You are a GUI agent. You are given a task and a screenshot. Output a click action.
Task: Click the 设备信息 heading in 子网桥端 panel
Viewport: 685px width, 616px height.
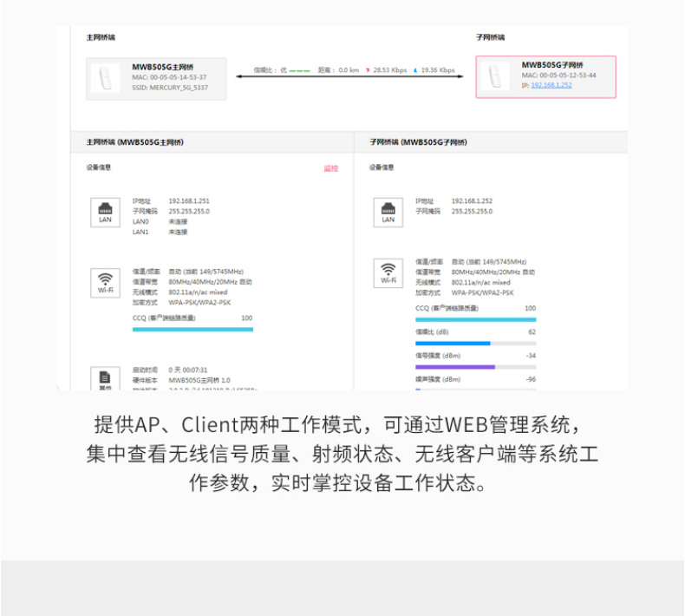click(382, 167)
